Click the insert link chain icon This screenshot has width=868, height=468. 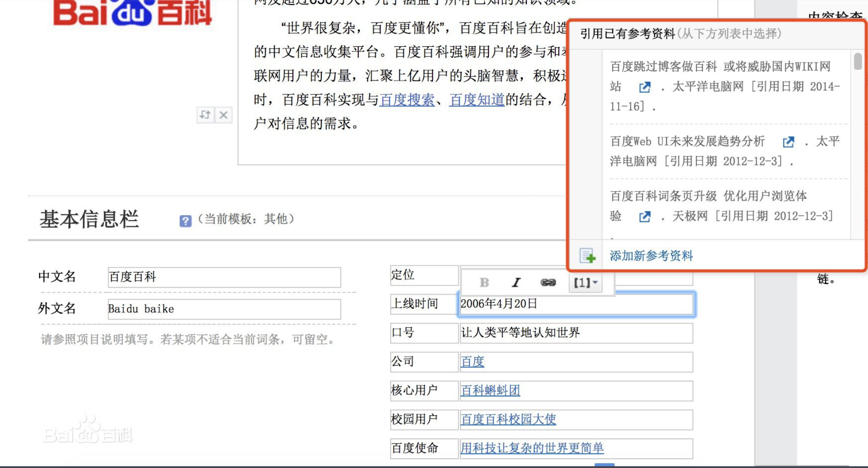(548, 283)
